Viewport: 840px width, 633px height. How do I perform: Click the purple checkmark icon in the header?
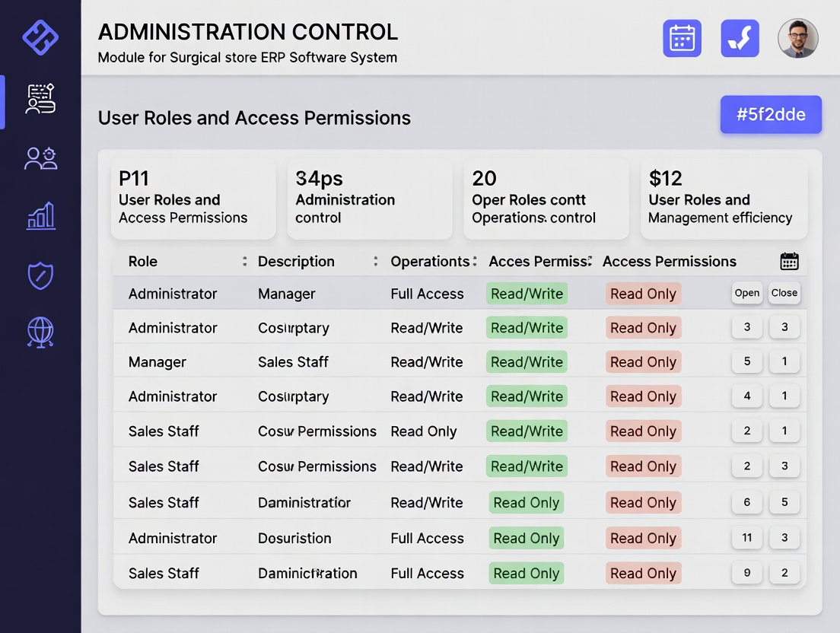tap(740, 38)
